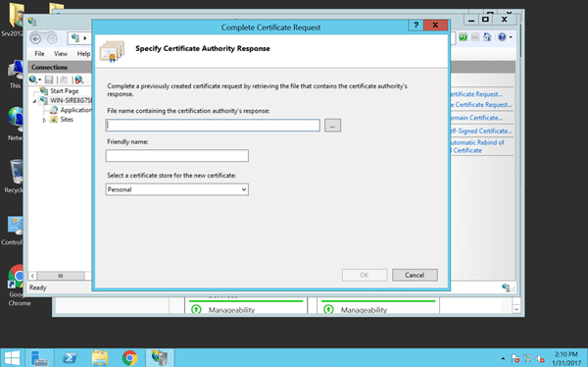Click the greyed-out OK button in dialog

(365, 275)
